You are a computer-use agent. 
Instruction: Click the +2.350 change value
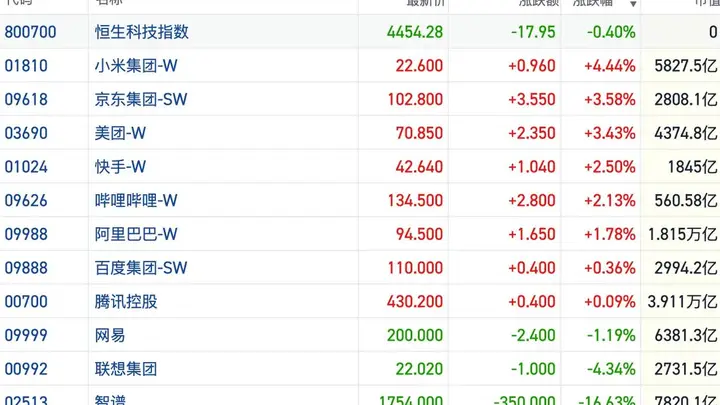(532, 133)
